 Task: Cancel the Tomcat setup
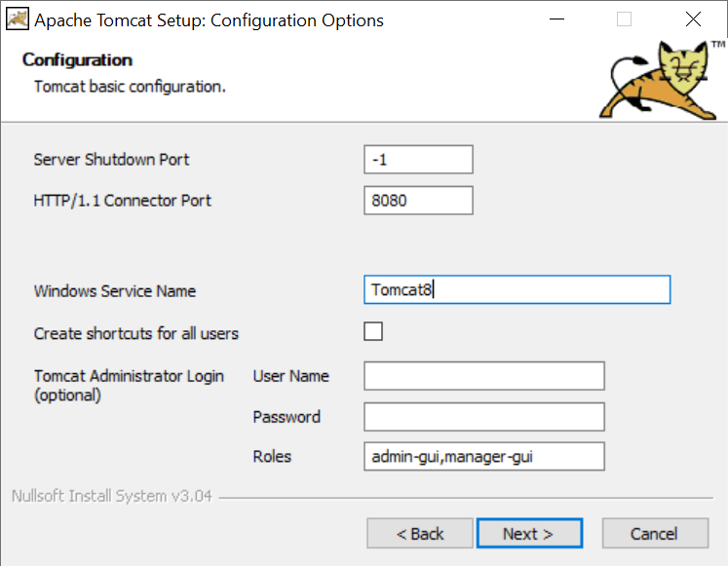pyautogui.click(x=655, y=534)
